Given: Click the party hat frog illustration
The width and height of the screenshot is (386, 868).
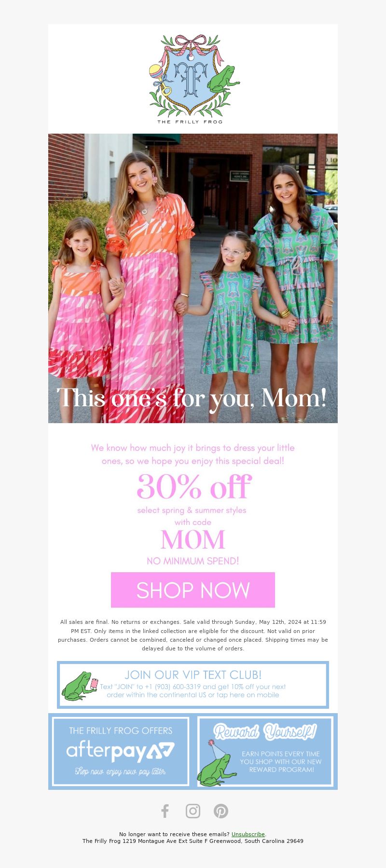Looking at the screenshot, I should (x=216, y=763).
